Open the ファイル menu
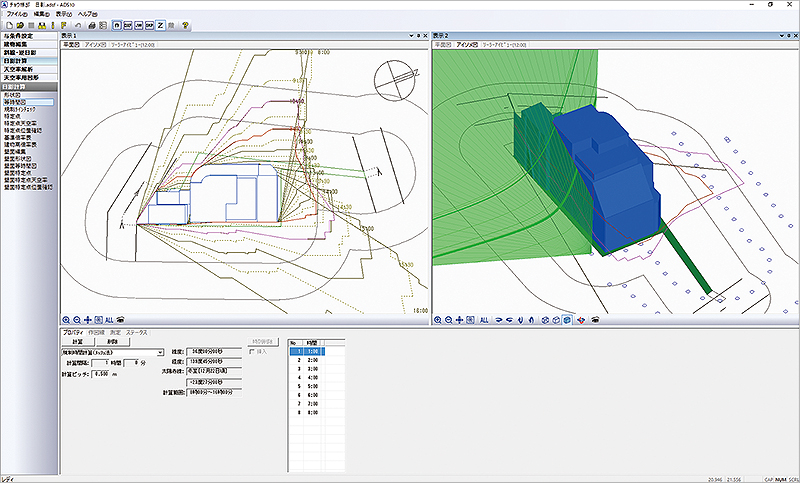This screenshot has width=800, height=483. click(17, 14)
